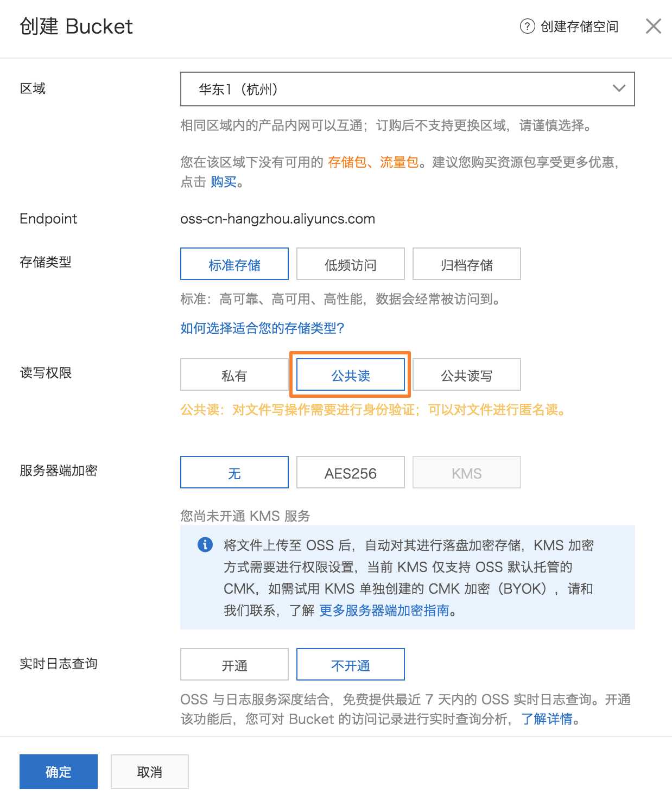Choose 无 for server-side encryption
The image size is (672, 801).
[x=234, y=473]
